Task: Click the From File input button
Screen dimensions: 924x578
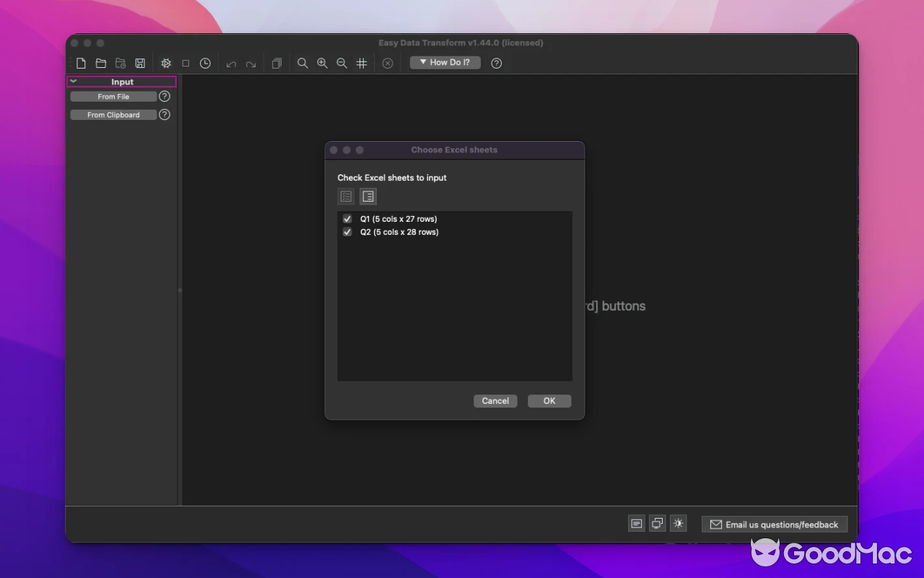Action: 113,97
